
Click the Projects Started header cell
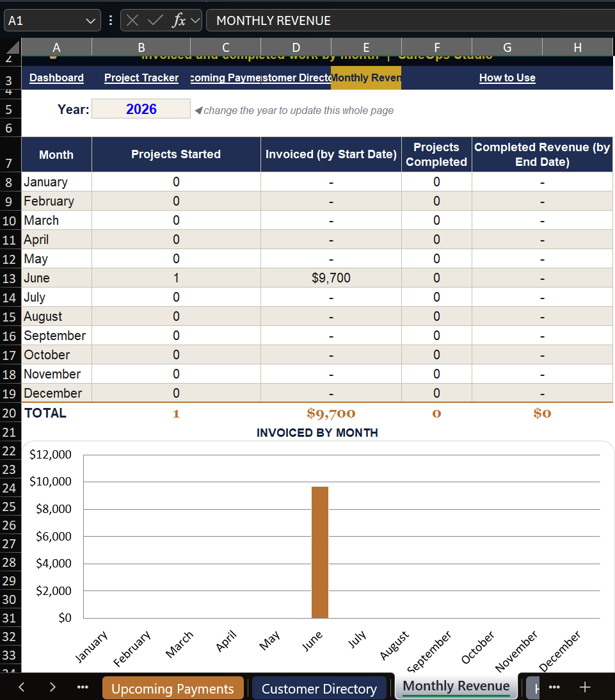point(176,154)
